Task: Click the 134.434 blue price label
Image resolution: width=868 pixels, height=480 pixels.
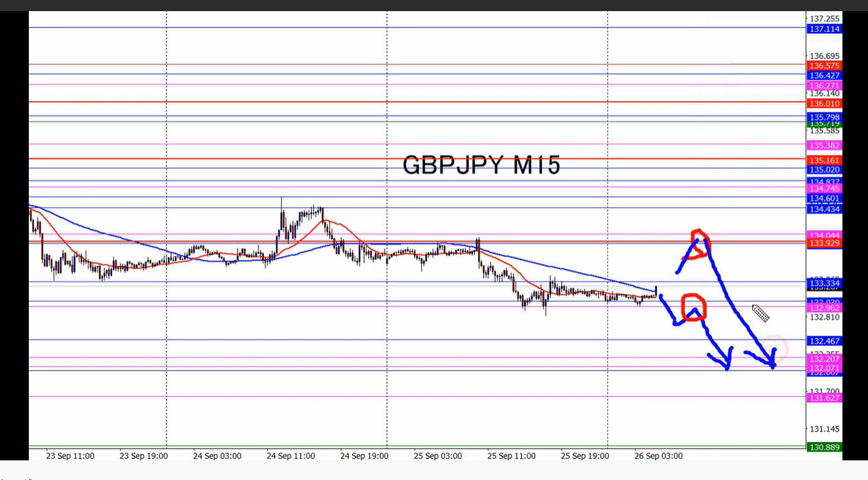Action: (825, 209)
